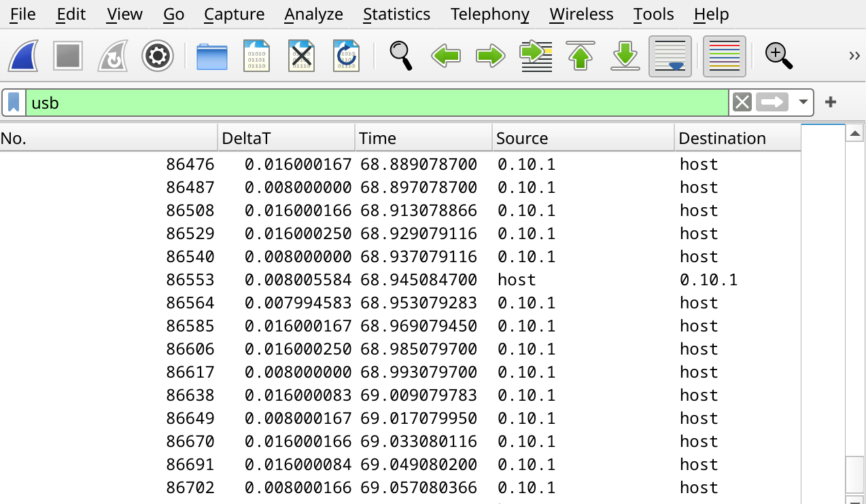Expand display filter history dropdown

[803, 103]
